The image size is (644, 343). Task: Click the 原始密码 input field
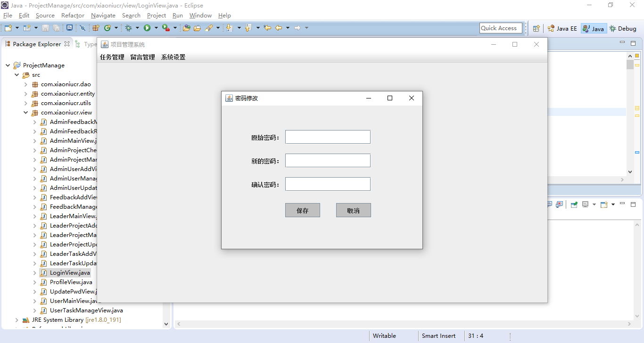pos(328,137)
